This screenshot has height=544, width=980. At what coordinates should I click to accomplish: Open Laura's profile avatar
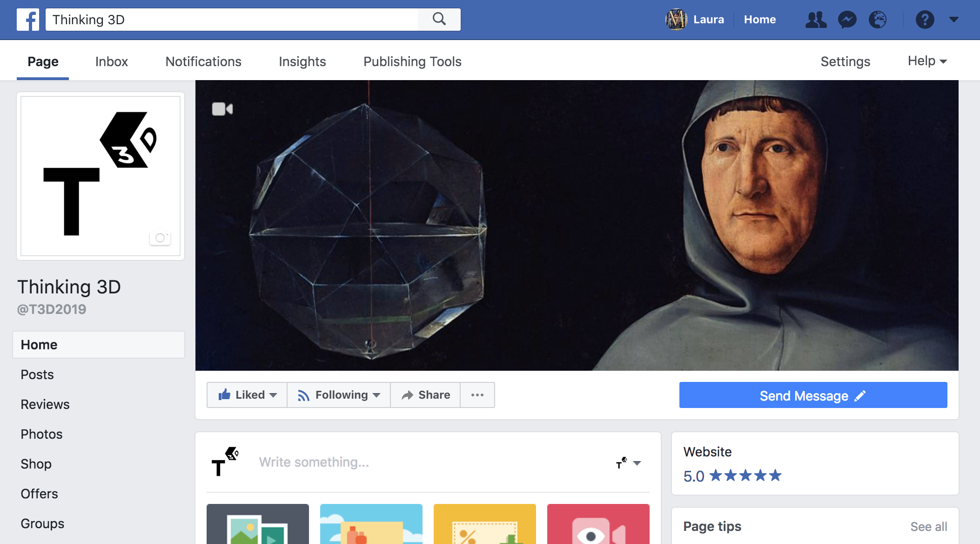676,20
